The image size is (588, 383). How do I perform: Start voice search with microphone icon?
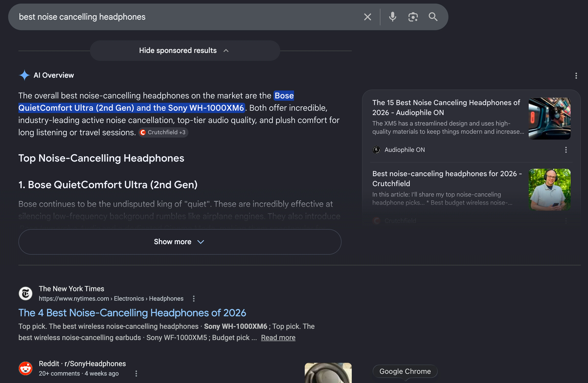[392, 17]
